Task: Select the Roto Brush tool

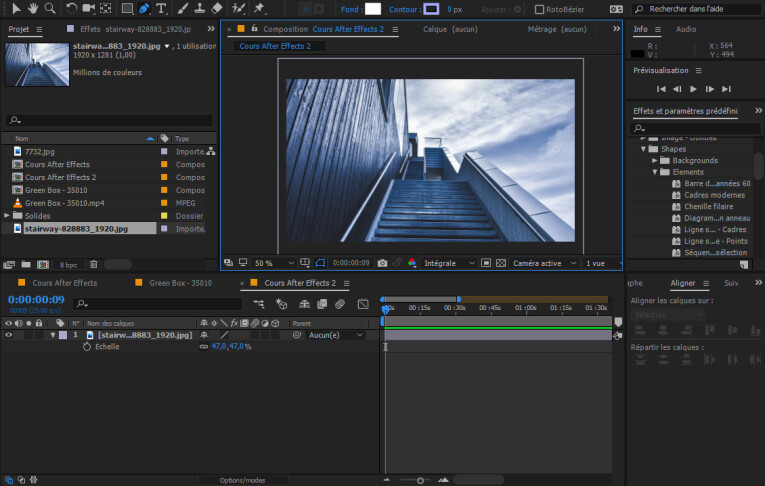Action: coord(239,8)
